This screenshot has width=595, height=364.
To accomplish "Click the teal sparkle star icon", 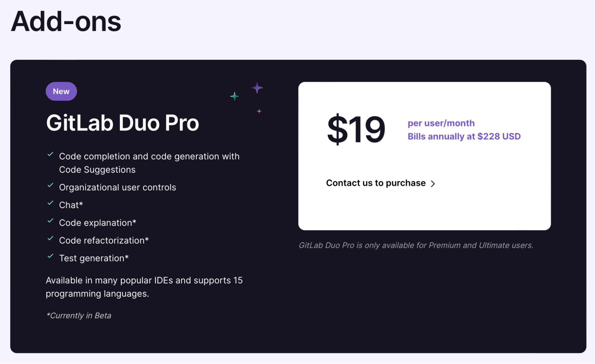I will click(x=235, y=96).
